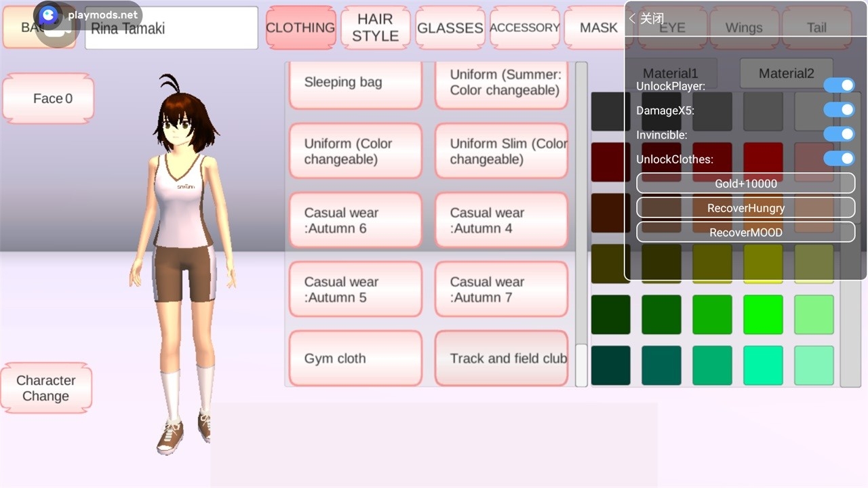
Task: Toggle the UnlockPlayer switch
Action: (x=839, y=85)
